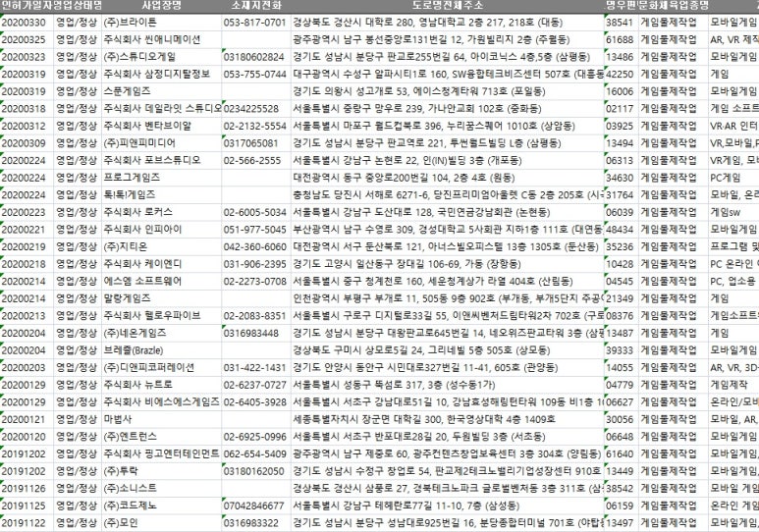Screen dimensions: 759x532
Task: Select 주식회사 삼정디지탈정보 cell
Action: (162, 74)
